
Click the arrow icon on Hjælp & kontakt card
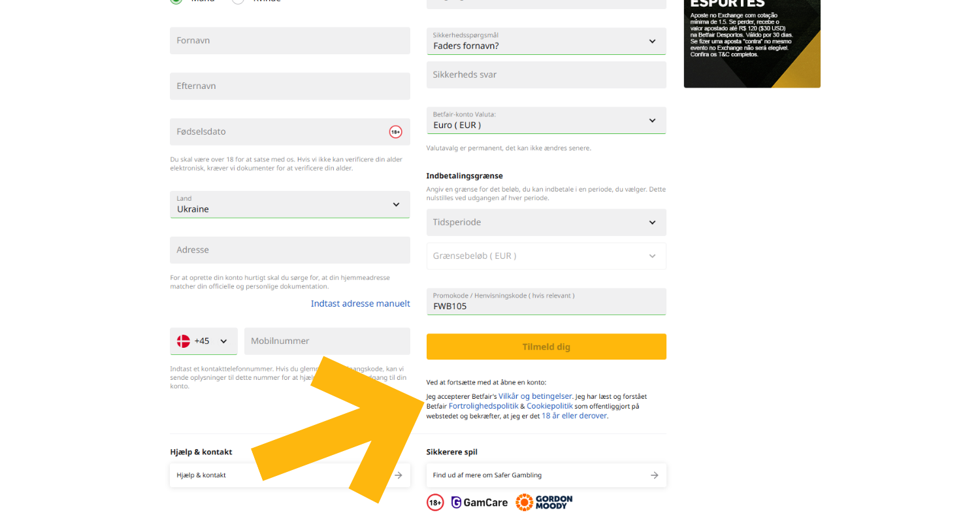click(398, 475)
